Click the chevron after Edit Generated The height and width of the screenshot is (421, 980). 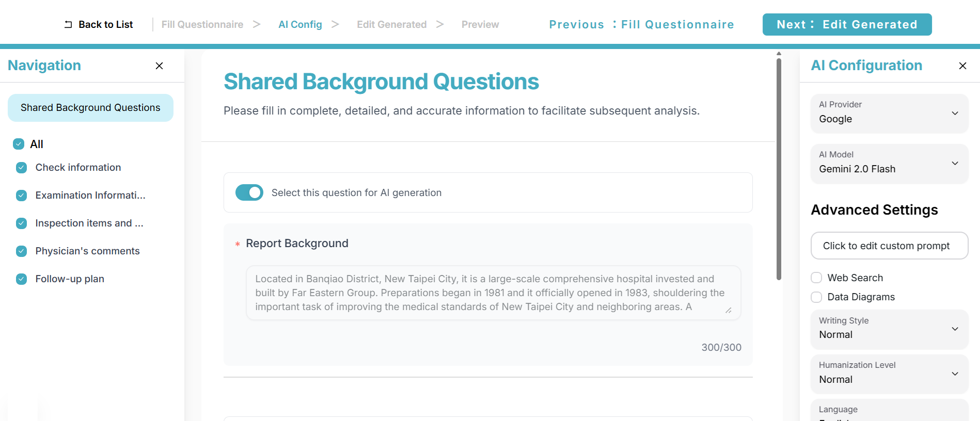pos(440,24)
